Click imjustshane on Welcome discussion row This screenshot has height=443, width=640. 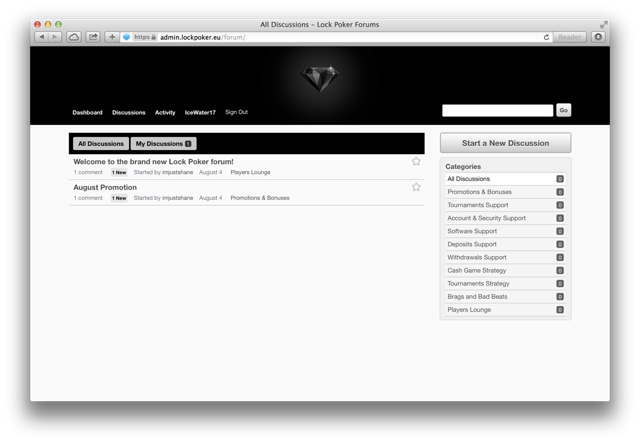pyautogui.click(x=178, y=172)
